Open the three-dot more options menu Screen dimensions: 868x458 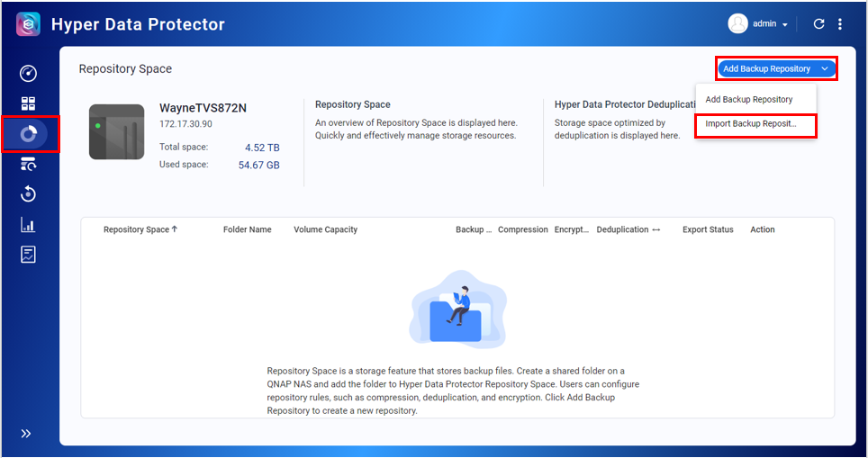click(x=840, y=24)
